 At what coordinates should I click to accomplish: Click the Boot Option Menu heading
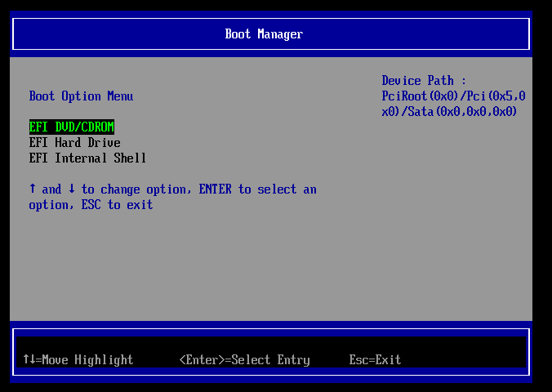click(81, 96)
